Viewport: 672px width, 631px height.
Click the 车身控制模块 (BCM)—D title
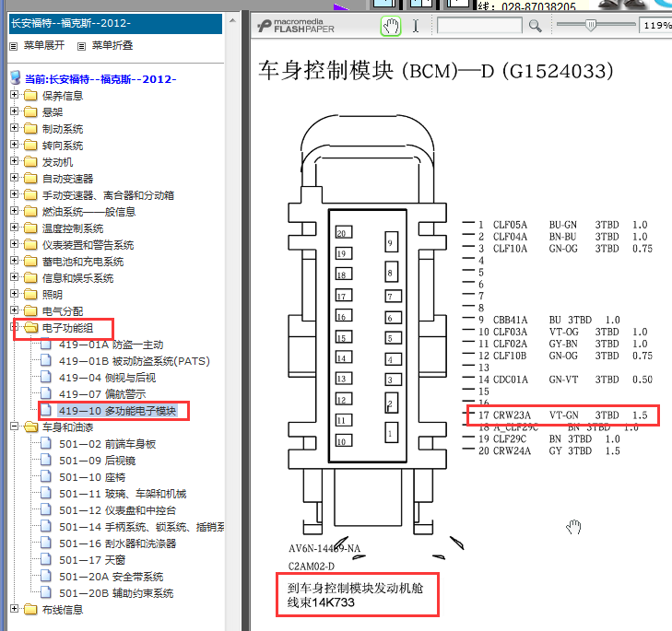(435, 71)
